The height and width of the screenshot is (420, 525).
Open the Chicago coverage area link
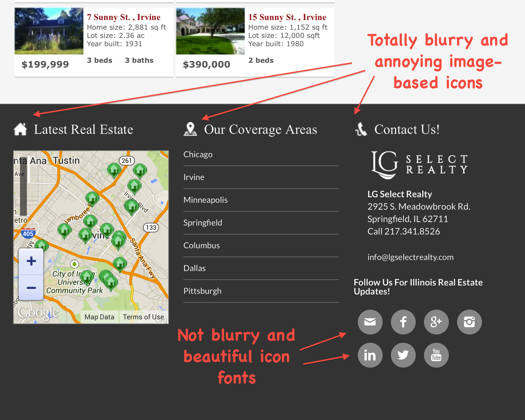pyautogui.click(x=198, y=154)
